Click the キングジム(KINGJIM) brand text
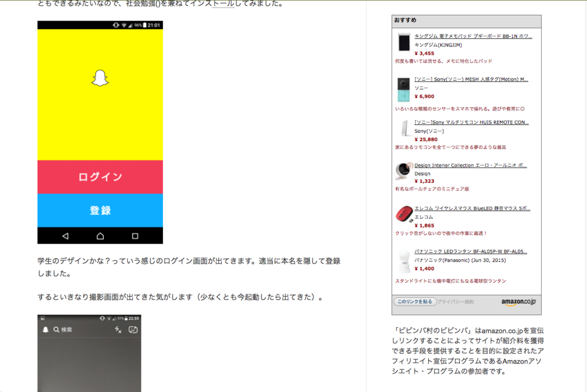 (x=438, y=45)
